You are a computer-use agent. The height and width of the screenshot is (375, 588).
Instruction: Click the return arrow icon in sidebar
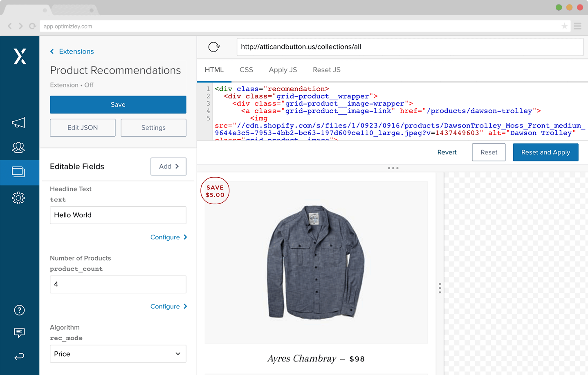[x=19, y=357]
